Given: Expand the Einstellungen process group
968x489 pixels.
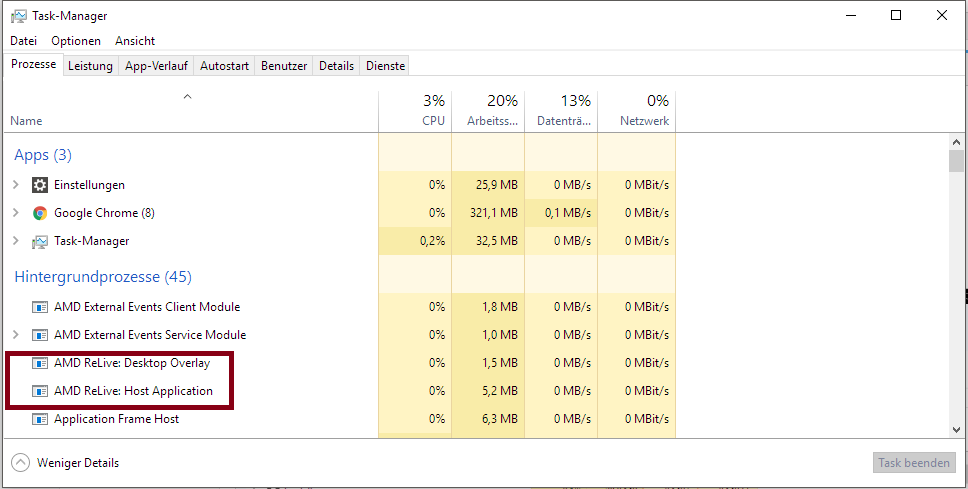Looking at the screenshot, I should (x=15, y=185).
